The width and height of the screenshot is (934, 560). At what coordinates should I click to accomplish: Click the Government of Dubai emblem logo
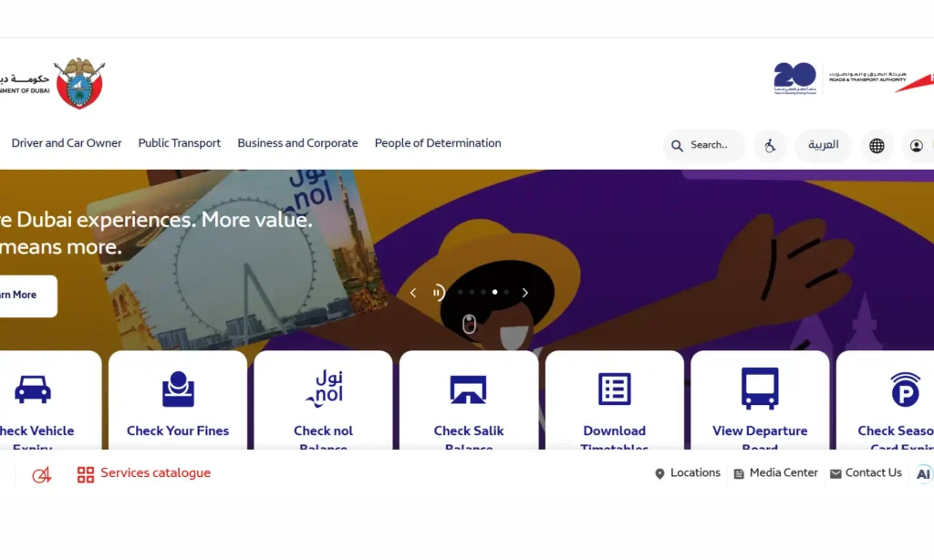(x=78, y=80)
